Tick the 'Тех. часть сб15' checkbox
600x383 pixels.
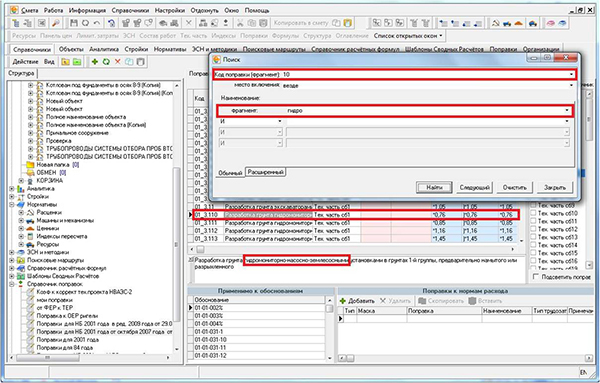(x=533, y=253)
